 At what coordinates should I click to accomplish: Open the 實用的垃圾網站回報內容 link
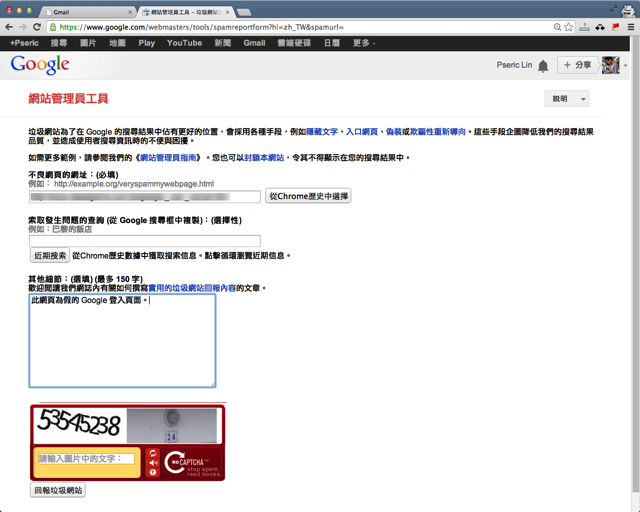[x=192, y=288]
